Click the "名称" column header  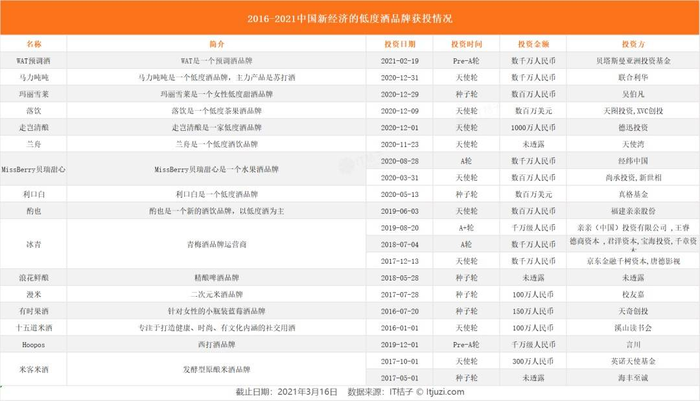pyautogui.click(x=33, y=44)
